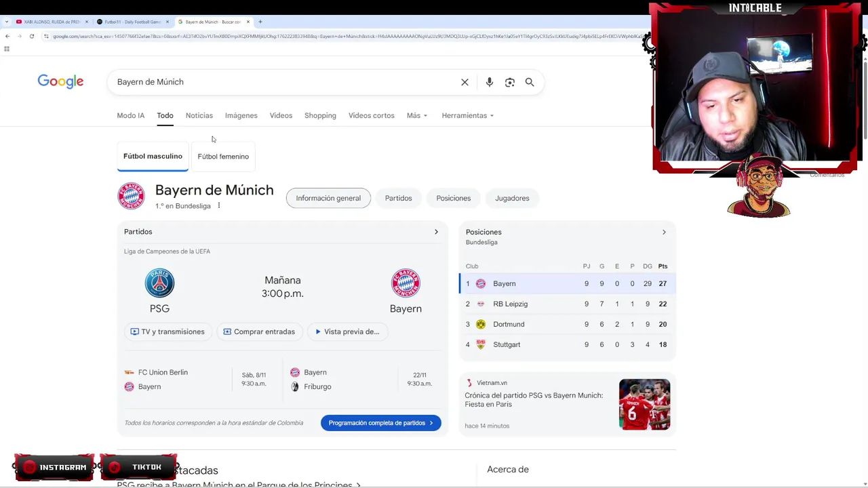
Task: Click the TikTok overlay badge
Action: click(138, 467)
